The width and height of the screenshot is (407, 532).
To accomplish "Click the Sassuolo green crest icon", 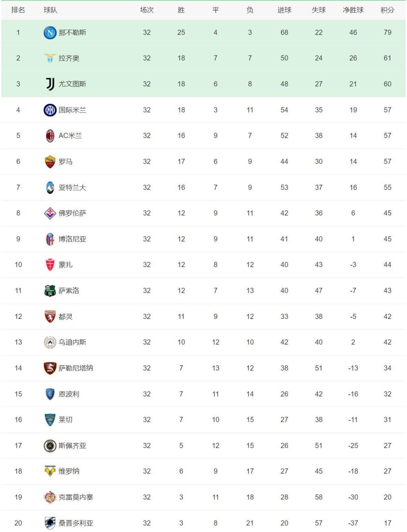I will 50,291.
